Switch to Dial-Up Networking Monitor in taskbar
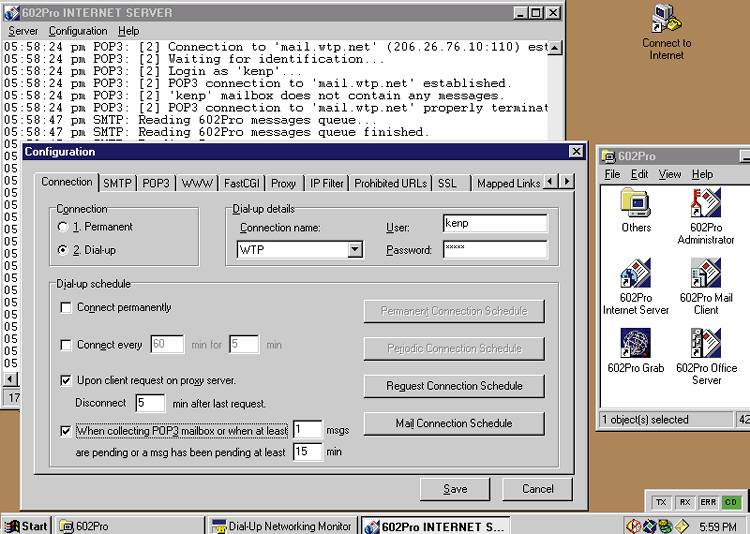 point(283,526)
